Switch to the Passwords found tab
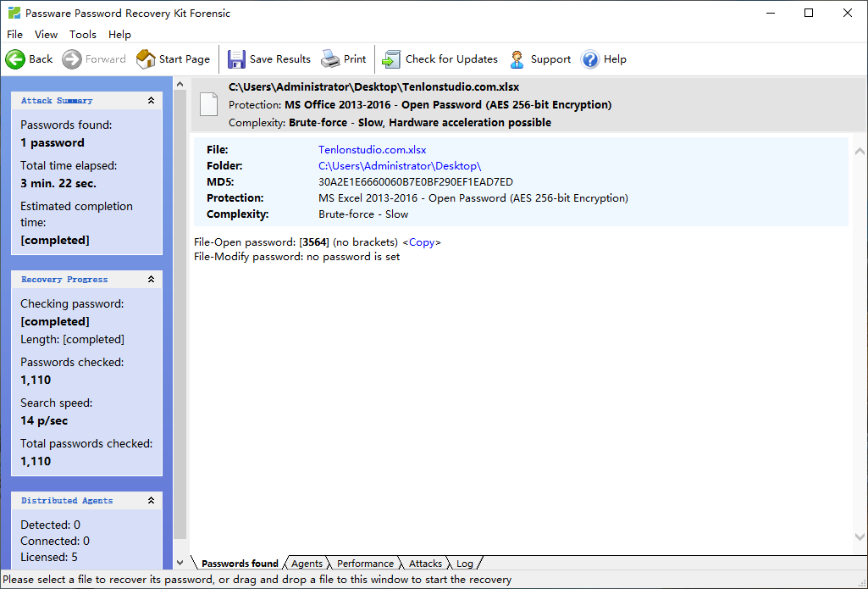 point(240,564)
